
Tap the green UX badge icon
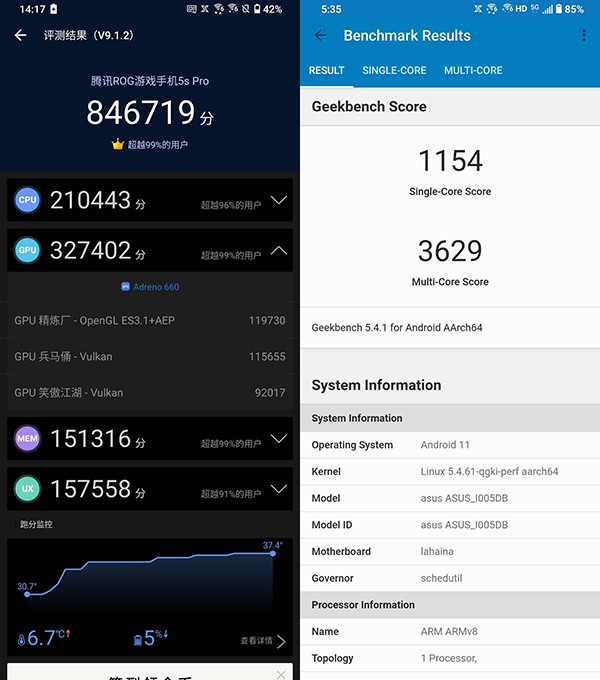point(27,488)
